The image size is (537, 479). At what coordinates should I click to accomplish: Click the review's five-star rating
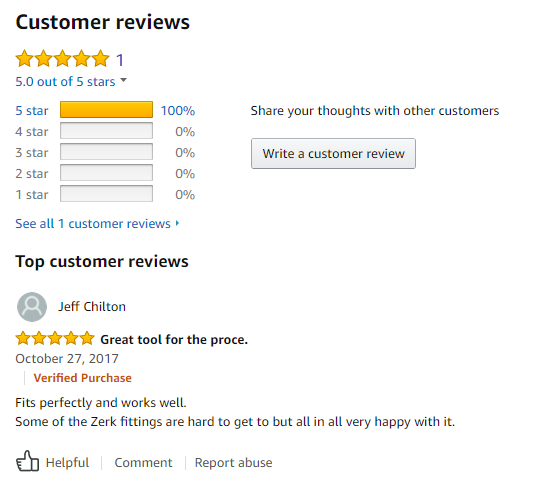pos(55,338)
